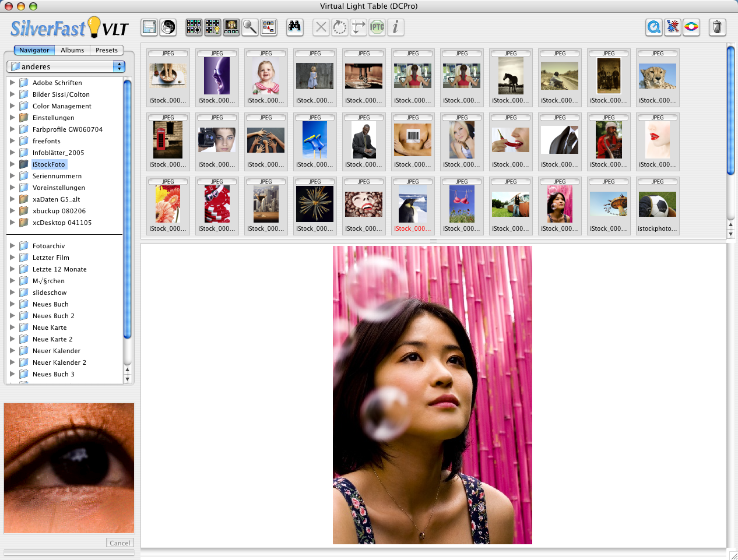Switch to the Albums tab
738x560 pixels.
click(72, 50)
